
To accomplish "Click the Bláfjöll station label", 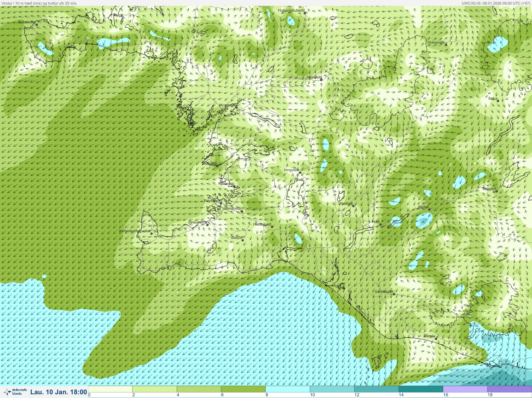I will click(x=236, y=238).
